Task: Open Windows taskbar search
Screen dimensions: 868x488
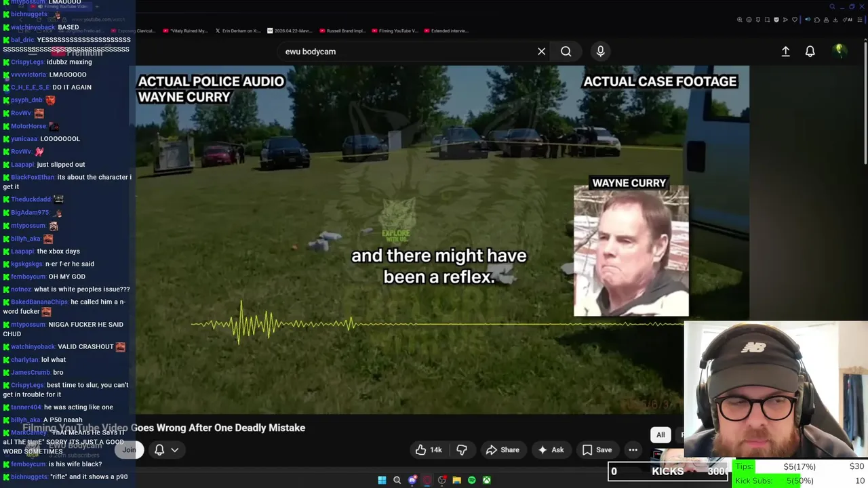Action: [x=397, y=480]
